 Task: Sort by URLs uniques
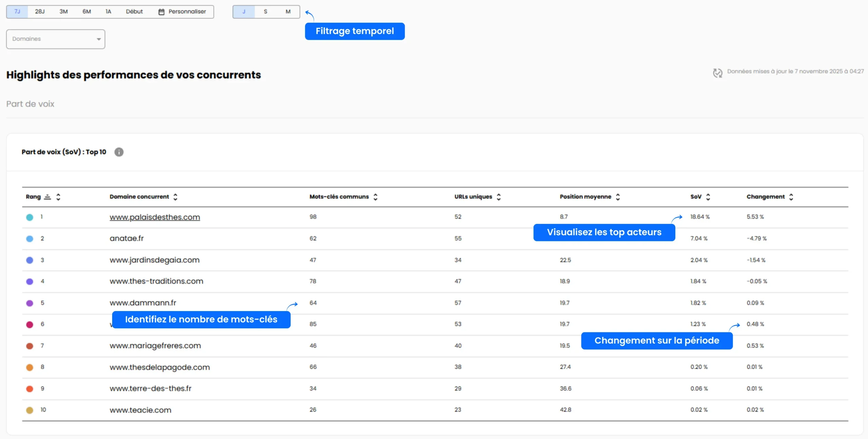498,197
